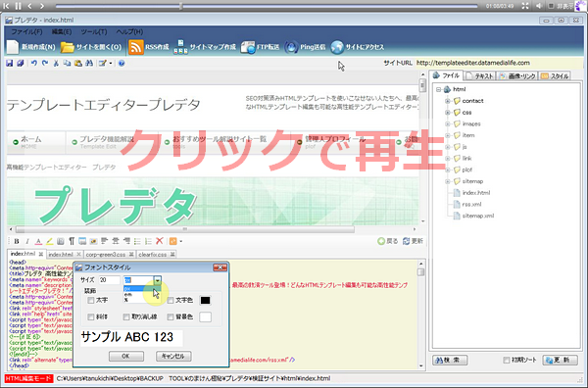This screenshot has width=588, height=388.
Task: Tick the 背景色 checkbox
Action: pos(171,317)
